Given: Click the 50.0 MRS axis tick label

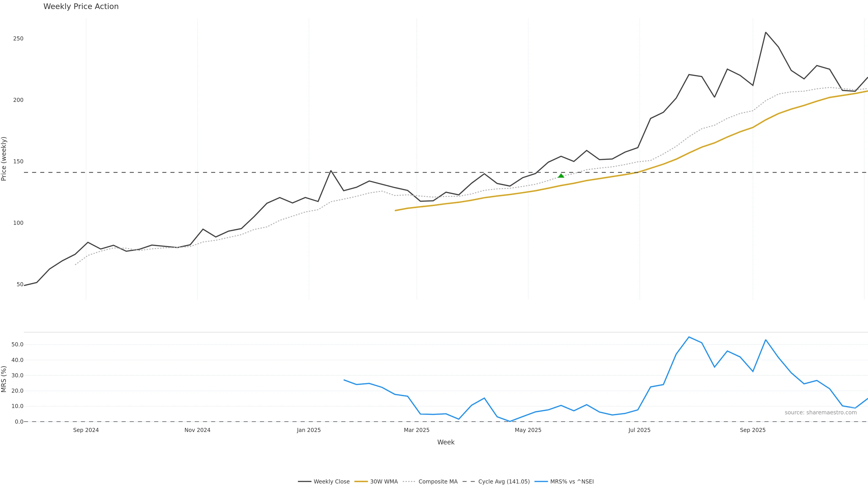Looking at the screenshot, I should (18, 345).
